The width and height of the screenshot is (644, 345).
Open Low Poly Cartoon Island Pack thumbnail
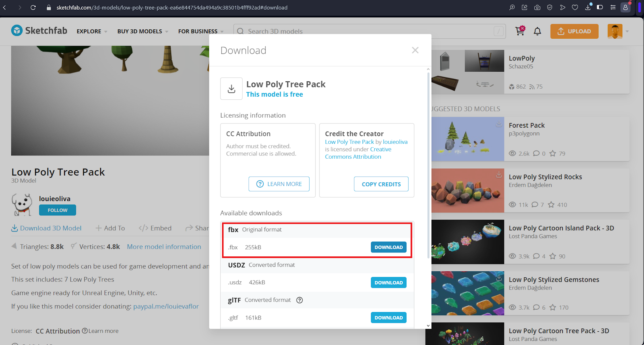click(468, 242)
